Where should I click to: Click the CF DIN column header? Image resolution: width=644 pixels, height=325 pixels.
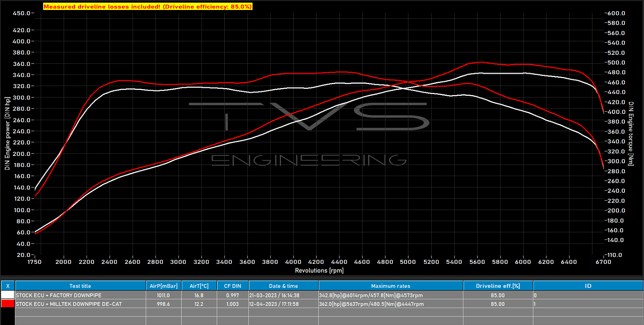click(x=232, y=286)
